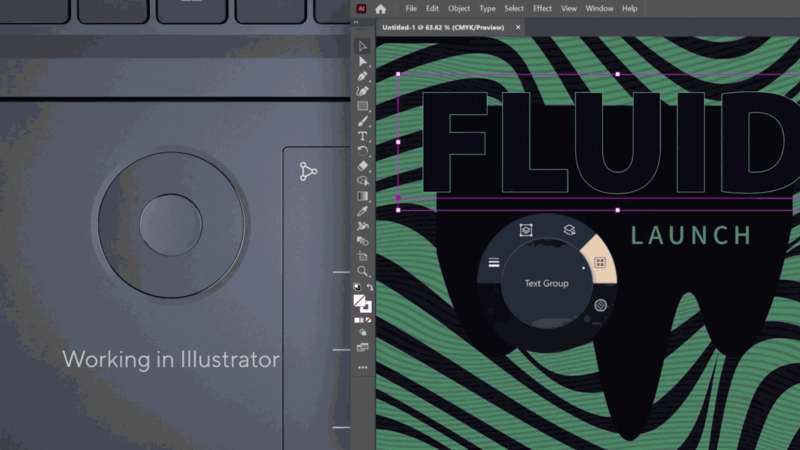The width and height of the screenshot is (800, 450).
Task: Click the FLUID headline text
Action: [x=610, y=142]
